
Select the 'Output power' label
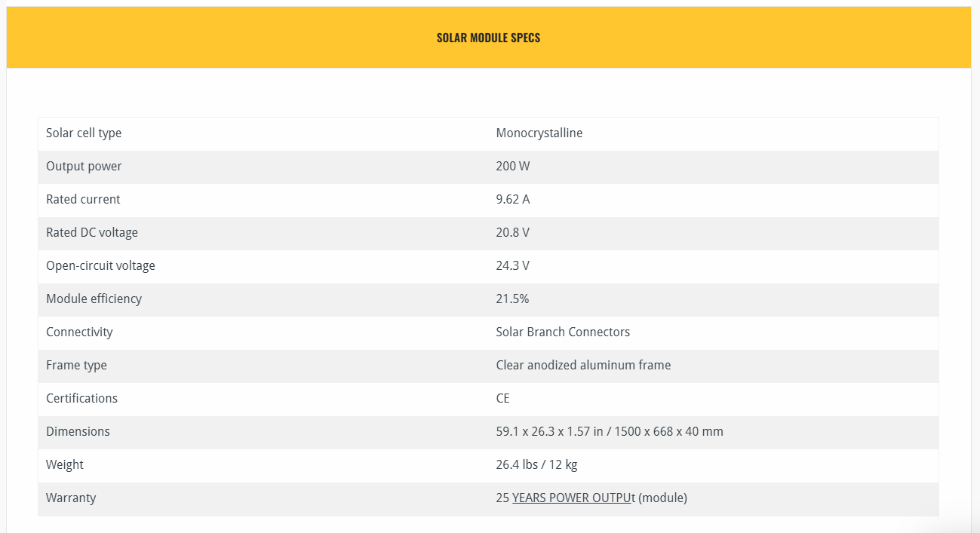click(x=84, y=167)
